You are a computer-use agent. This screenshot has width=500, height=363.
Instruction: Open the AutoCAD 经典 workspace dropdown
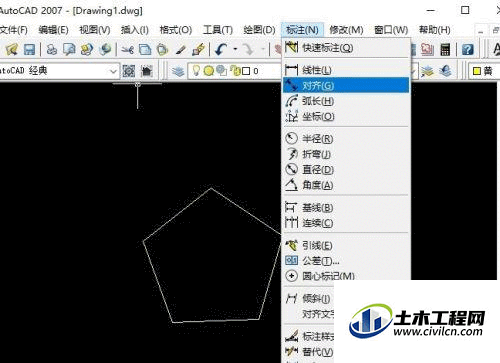(113, 71)
